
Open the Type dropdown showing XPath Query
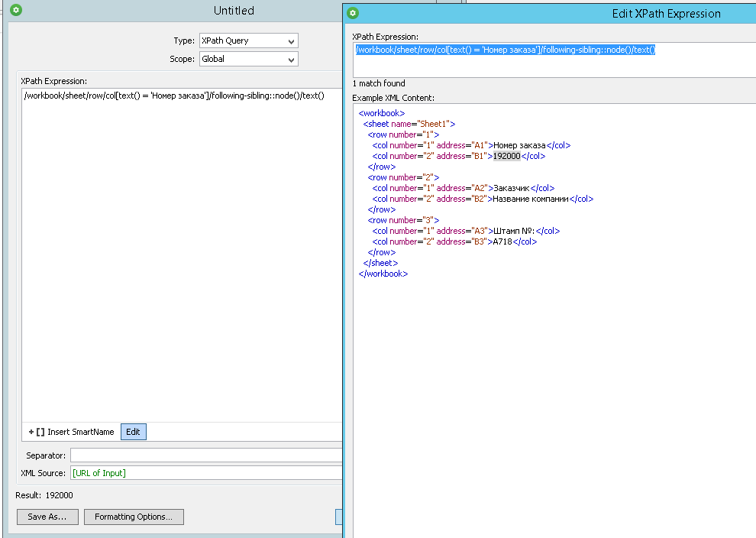[248, 41]
